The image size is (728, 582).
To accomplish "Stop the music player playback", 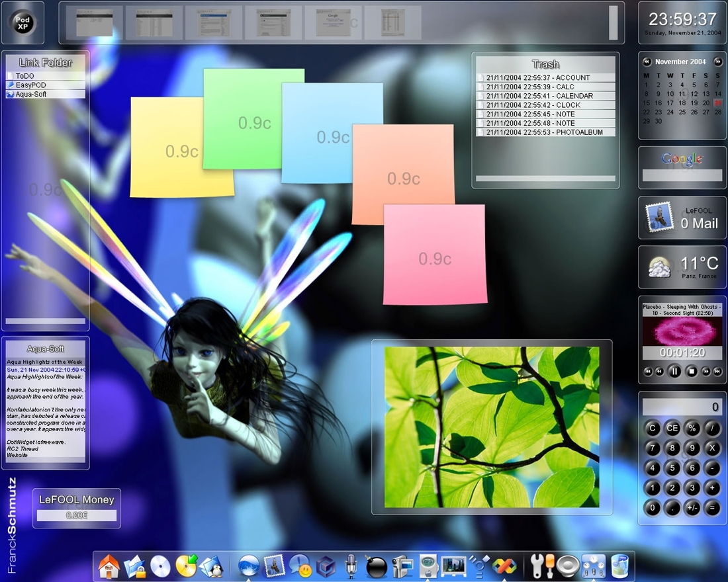I will pos(691,371).
